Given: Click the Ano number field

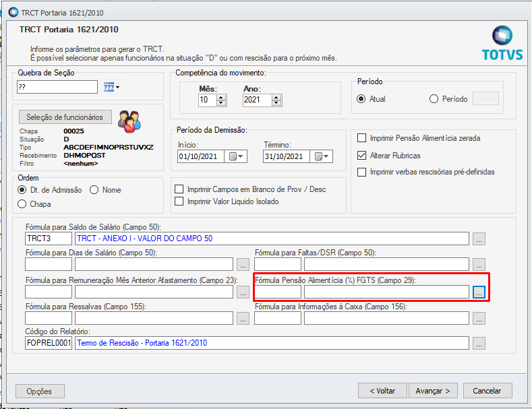Looking at the screenshot, I should click(258, 100).
